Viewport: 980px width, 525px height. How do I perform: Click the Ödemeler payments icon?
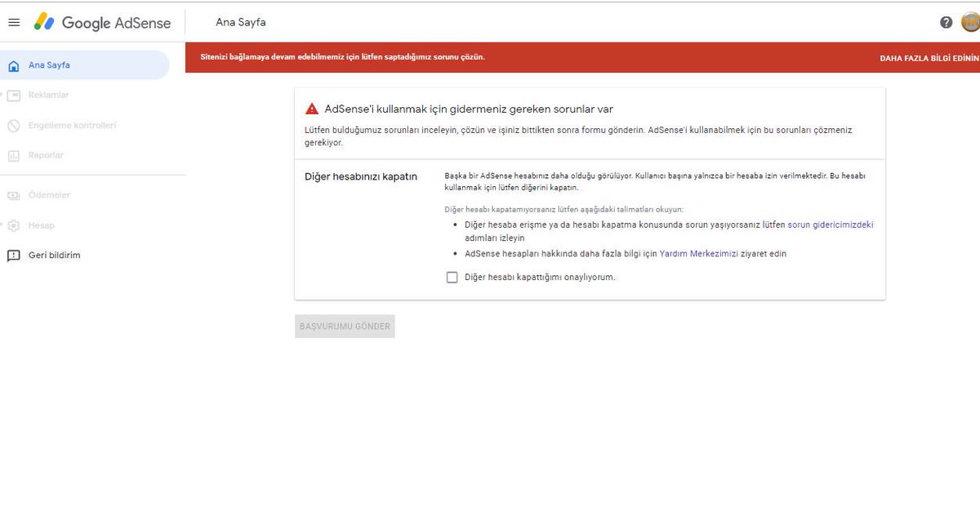pos(13,195)
